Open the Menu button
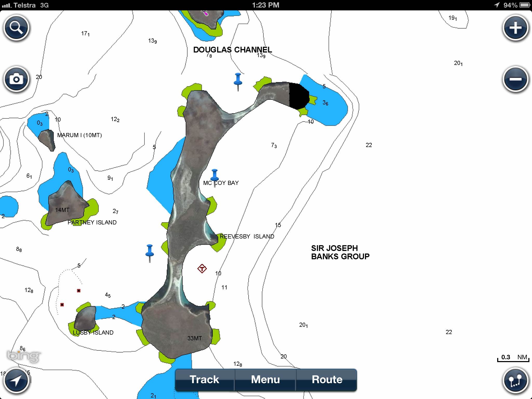 [x=265, y=380]
